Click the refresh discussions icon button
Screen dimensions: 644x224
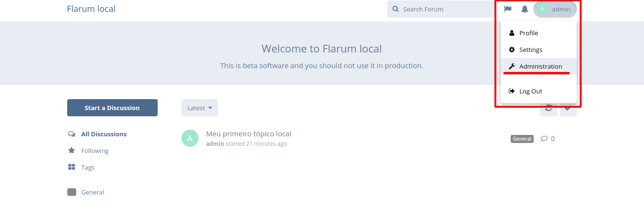[549, 108]
